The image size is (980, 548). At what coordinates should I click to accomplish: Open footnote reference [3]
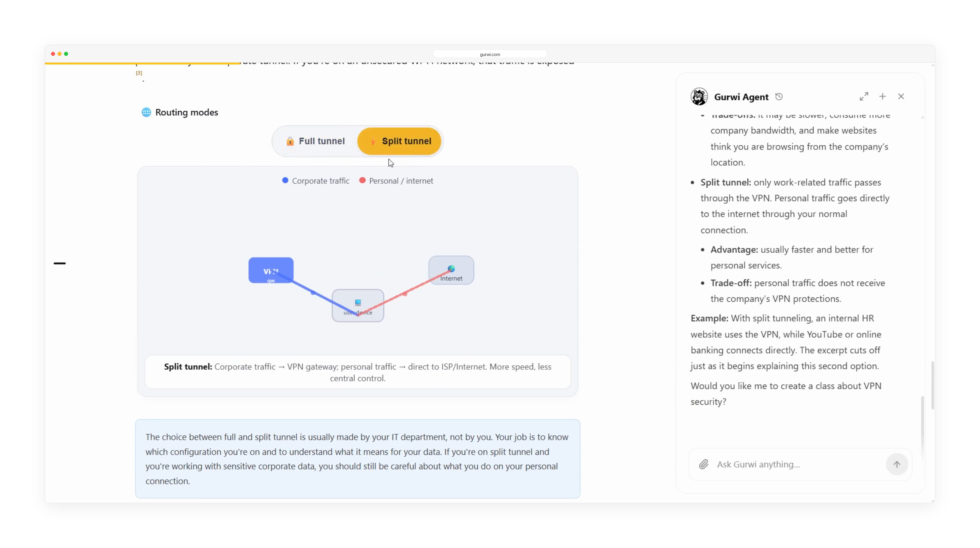[x=139, y=73]
